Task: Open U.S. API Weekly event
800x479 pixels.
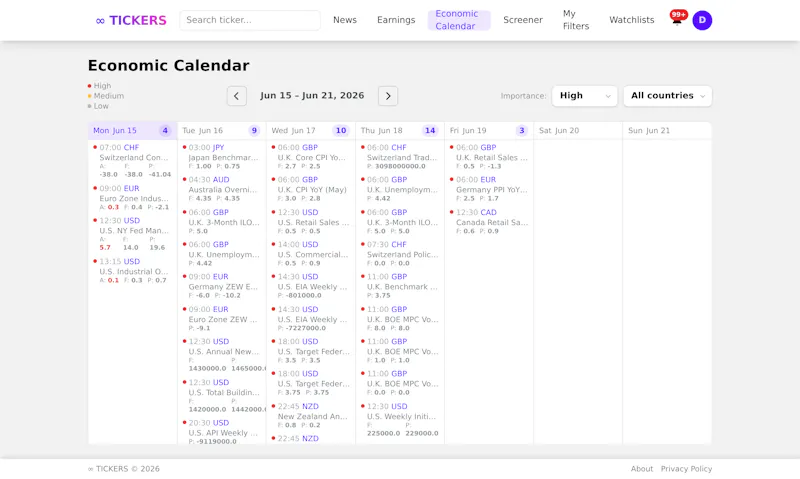Action: [x=221, y=433]
